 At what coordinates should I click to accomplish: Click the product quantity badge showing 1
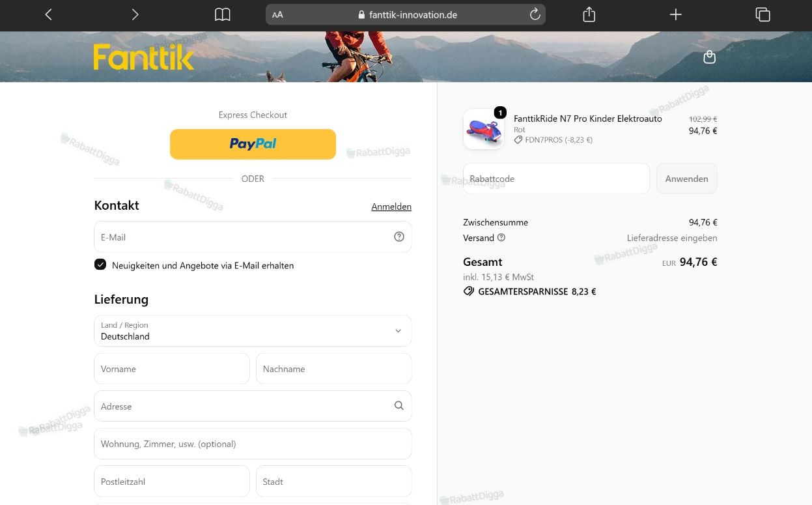click(500, 113)
